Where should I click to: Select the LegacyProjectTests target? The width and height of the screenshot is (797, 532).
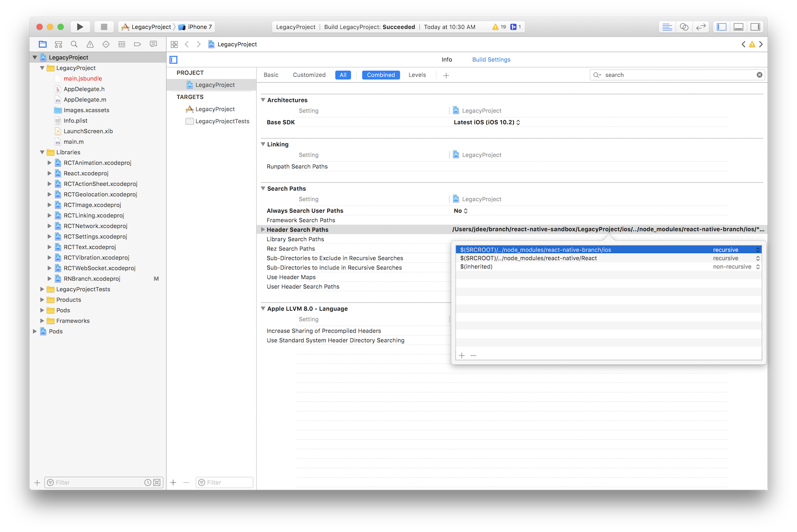222,121
